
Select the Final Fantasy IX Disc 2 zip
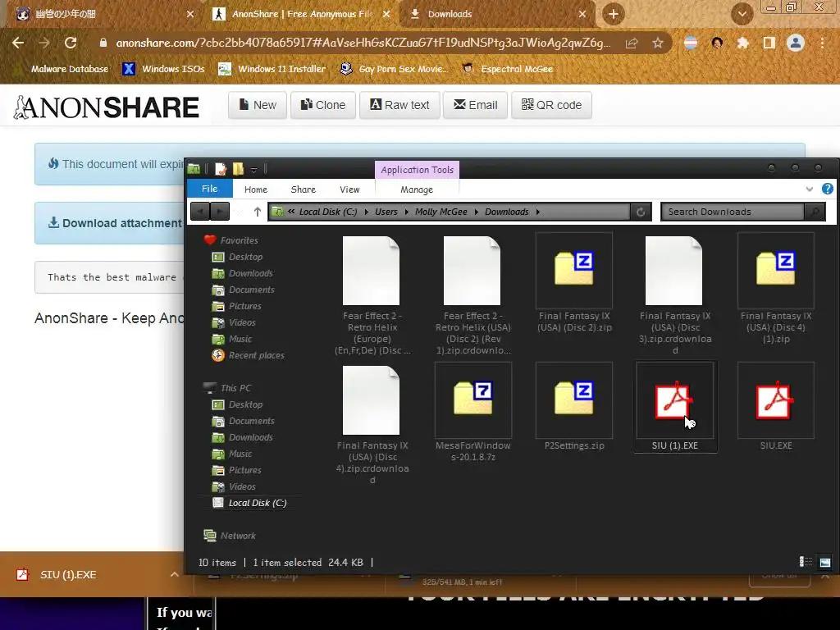574,283
